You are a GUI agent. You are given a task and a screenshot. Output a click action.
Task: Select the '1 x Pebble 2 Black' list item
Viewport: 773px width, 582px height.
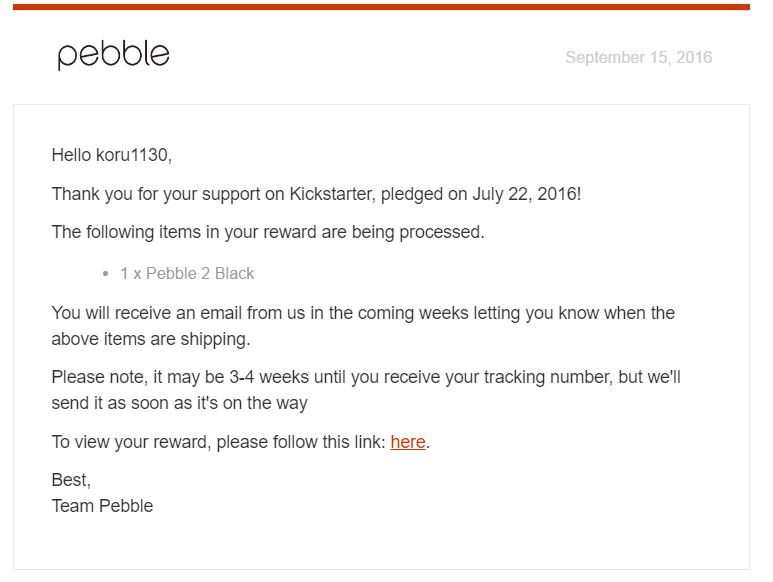click(187, 273)
